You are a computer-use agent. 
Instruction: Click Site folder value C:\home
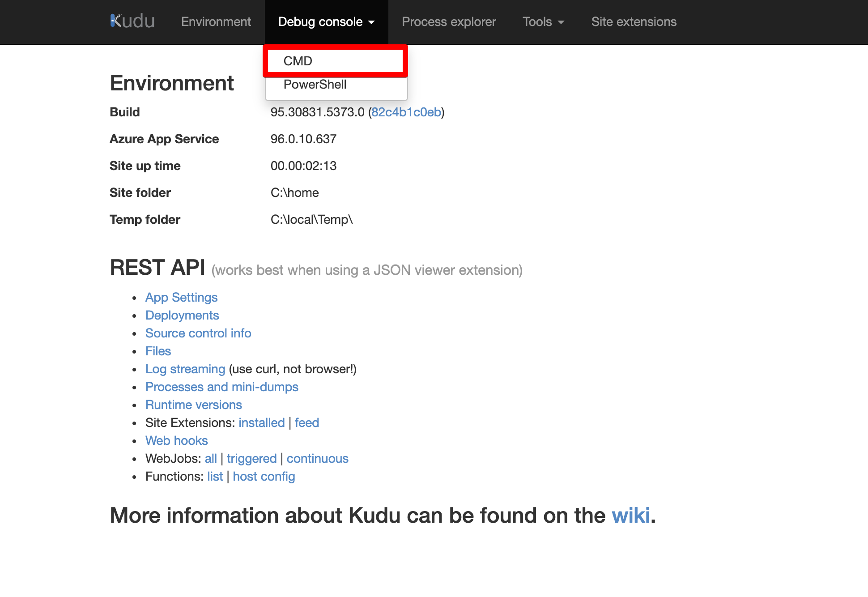(295, 192)
